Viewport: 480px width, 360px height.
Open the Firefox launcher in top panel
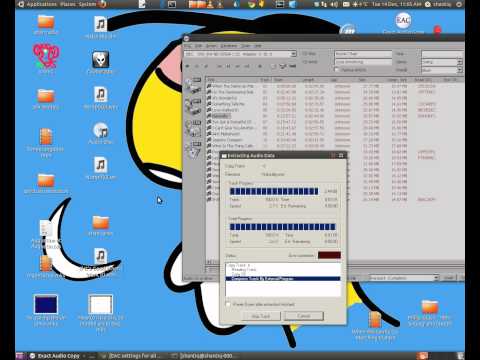[x=103, y=4]
